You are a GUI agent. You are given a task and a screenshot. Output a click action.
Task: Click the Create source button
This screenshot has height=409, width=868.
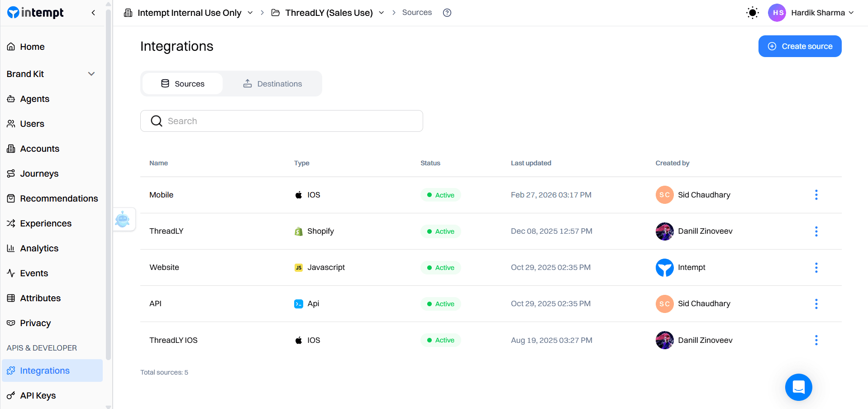800,46
